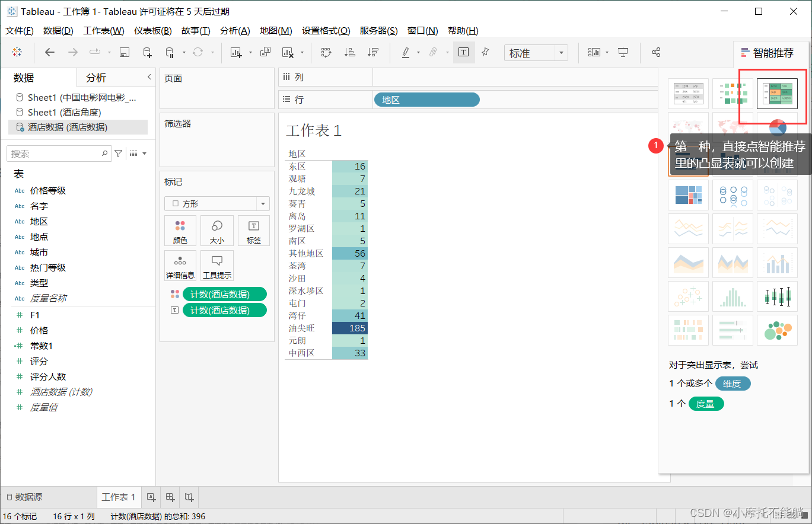Expand the clear sheet dropdown arrow
812x524 pixels.
click(302, 52)
